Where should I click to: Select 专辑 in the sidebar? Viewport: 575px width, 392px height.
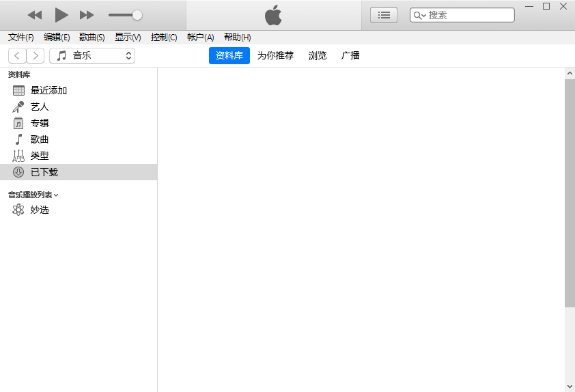click(79, 123)
